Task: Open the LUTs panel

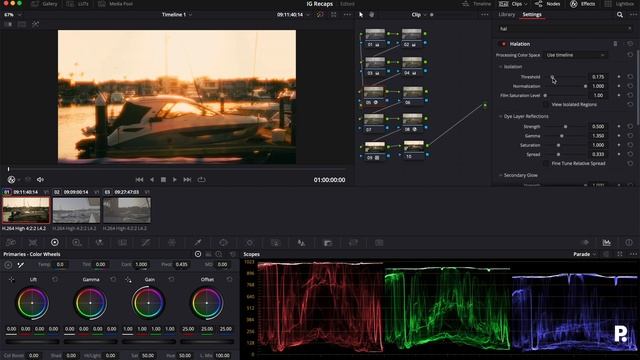Action: (x=78, y=4)
